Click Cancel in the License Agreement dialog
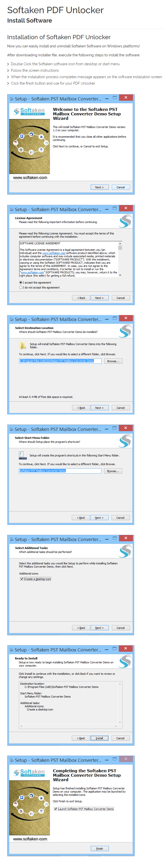 (121, 298)
